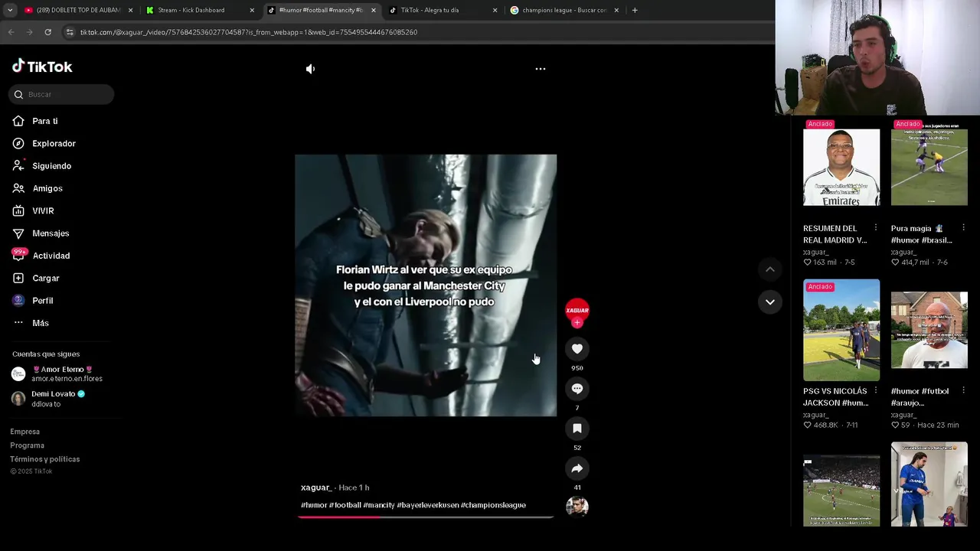Open options for Pura magia video
The height and width of the screenshot is (551, 980).
click(963, 228)
